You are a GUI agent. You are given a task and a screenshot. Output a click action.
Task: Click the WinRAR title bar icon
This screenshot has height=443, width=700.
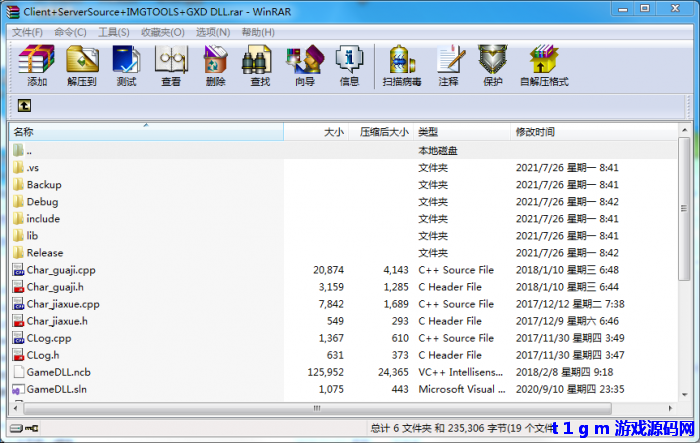point(13,12)
